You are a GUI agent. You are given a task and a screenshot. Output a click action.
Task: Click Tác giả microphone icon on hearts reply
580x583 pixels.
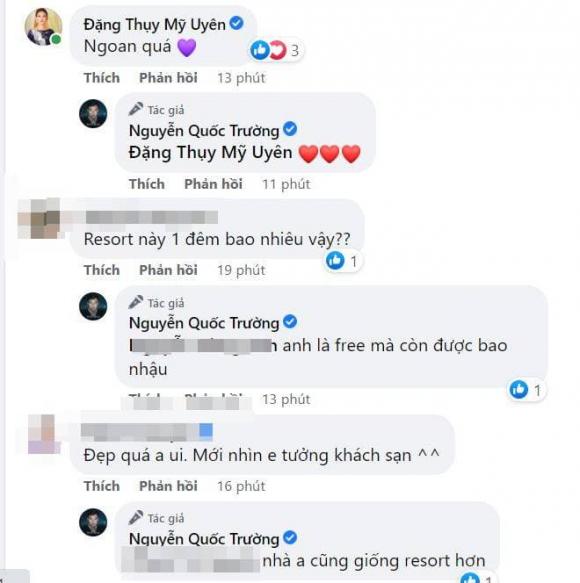(136, 109)
